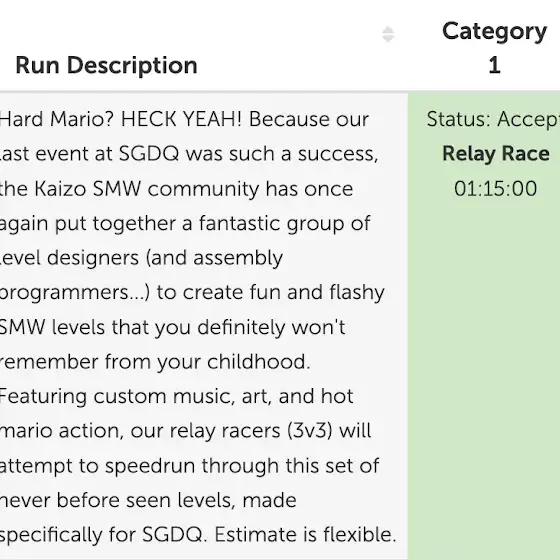Viewport: 560px width, 560px height.
Task: Click the 'remember from your childhood' line
Action: [x=155, y=362]
